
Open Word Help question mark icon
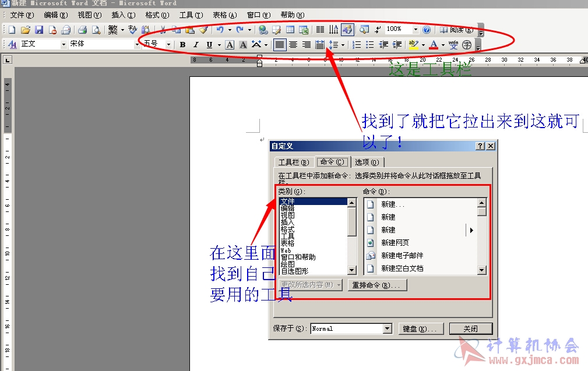427,30
